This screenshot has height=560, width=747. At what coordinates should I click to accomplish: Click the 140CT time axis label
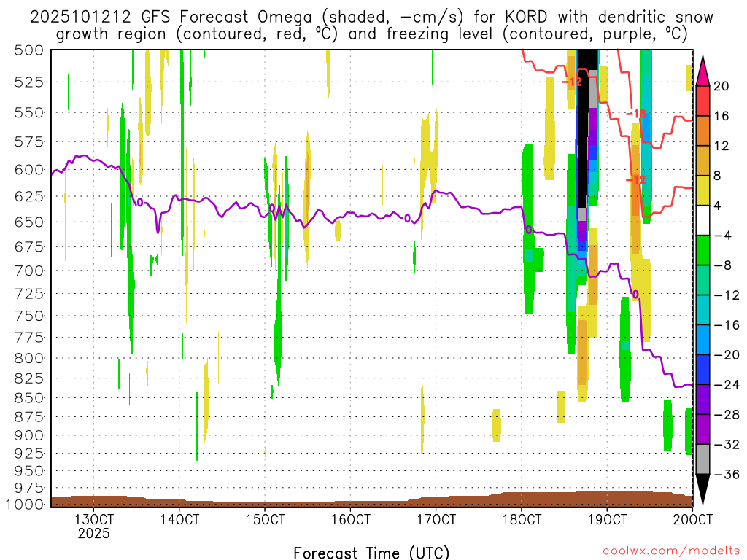179,519
